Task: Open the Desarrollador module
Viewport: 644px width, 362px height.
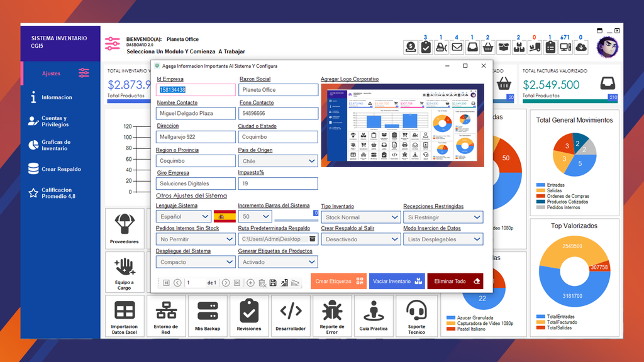Action: [291, 316]
